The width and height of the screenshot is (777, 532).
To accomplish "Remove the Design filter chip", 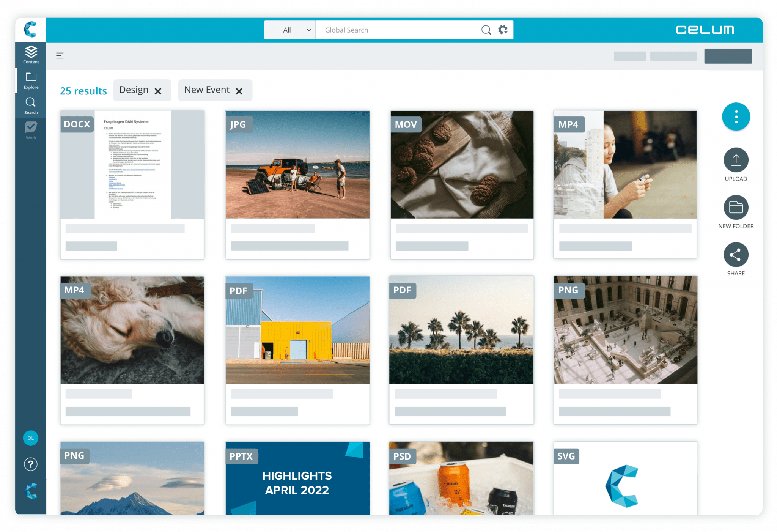I will (x=159, y=90).
